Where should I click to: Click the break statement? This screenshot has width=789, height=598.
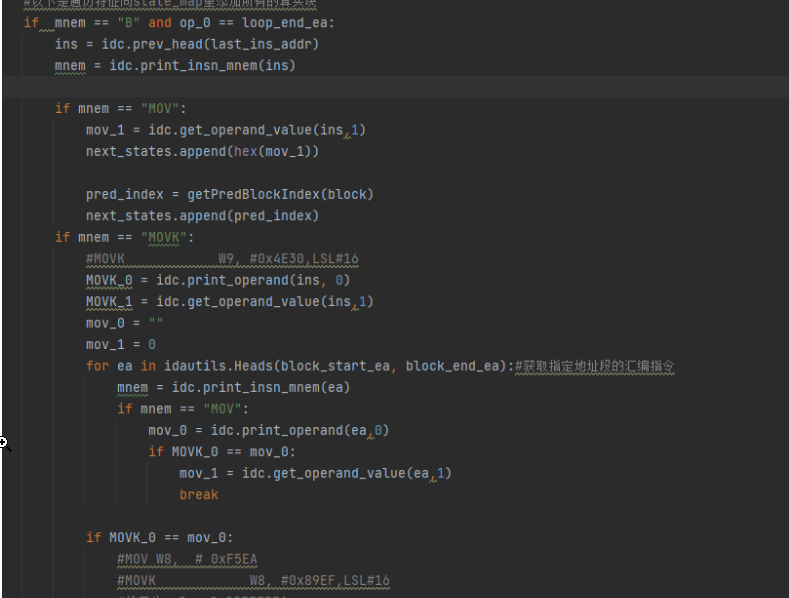click(199, 495)
